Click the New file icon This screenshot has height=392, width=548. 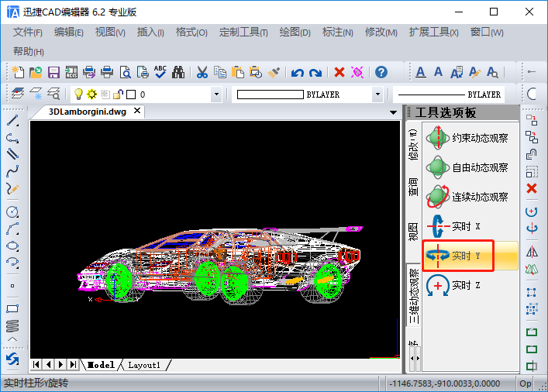coord(18,72)
